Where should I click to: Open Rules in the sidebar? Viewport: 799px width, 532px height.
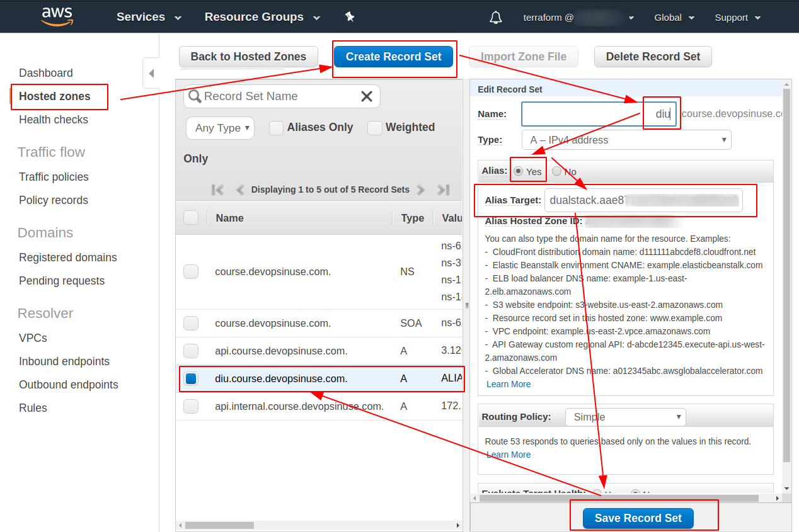point(33,408)
